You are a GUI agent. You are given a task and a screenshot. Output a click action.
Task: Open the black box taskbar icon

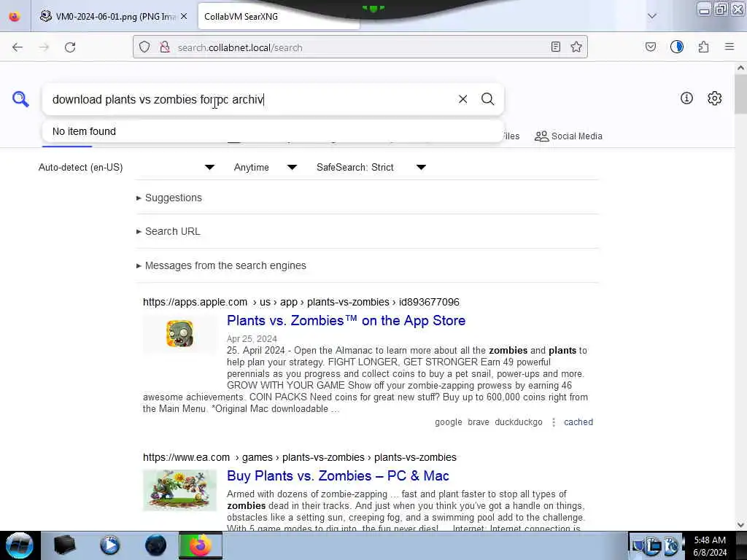coord(64,545)
